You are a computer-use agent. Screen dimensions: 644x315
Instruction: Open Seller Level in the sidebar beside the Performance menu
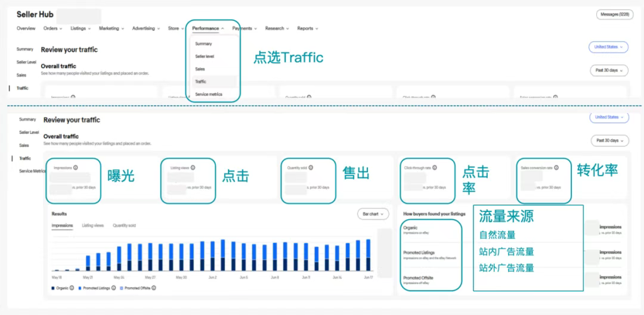26,62
